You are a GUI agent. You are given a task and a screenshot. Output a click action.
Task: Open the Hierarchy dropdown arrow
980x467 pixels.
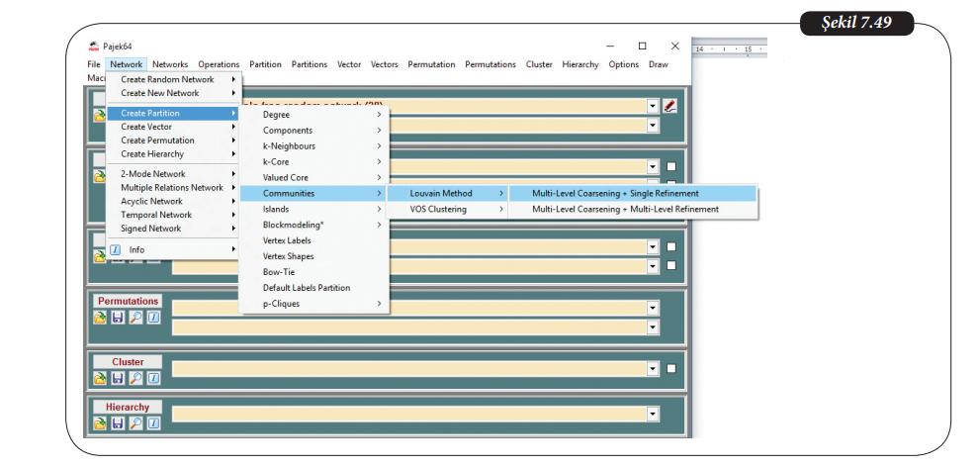click(x=653, y=415)
